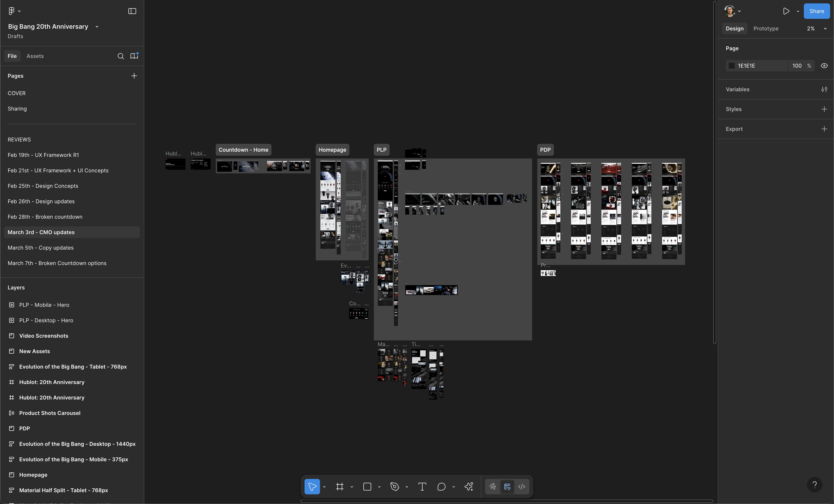Select the Pen tool
The width and height of the screenshot is (834, 504).
(x=394, y=487)
